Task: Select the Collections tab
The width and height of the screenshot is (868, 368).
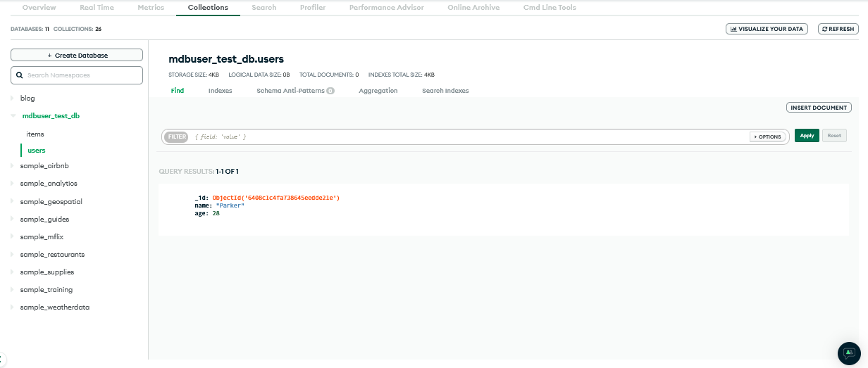Action: click(x=208, y=8)
